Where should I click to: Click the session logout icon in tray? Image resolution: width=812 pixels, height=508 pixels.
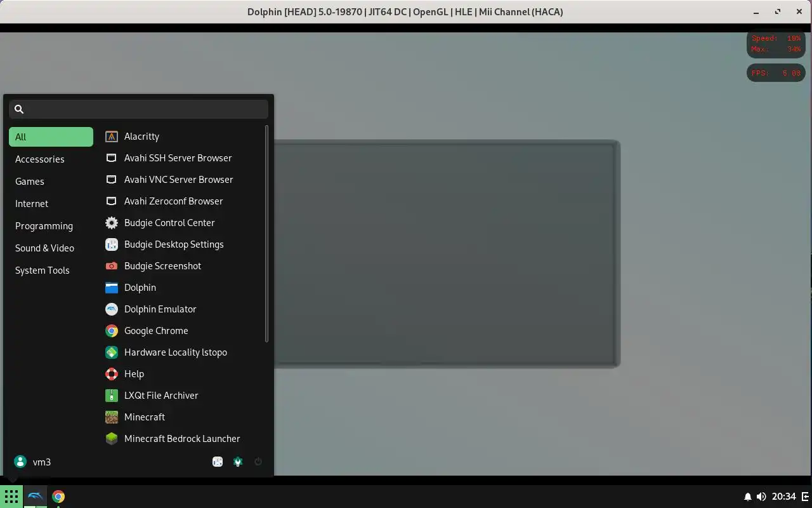pyautogui.click(x=806, y=497)
